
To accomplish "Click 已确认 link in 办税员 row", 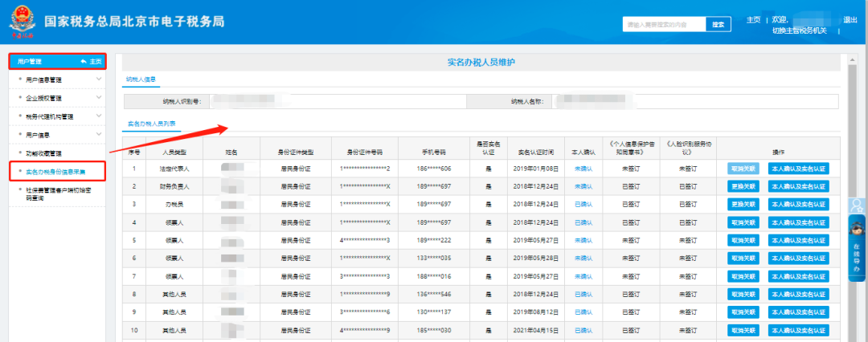I will (583, 205).
